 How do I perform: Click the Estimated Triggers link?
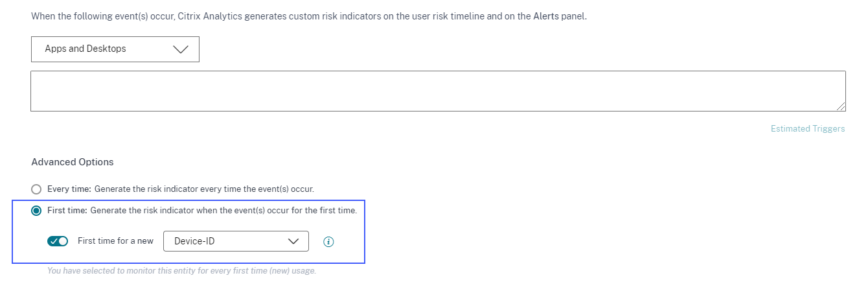tap(807, 129)
